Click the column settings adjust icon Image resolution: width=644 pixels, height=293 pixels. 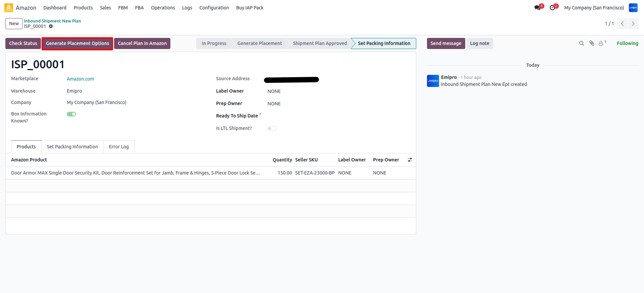point(410,160)
